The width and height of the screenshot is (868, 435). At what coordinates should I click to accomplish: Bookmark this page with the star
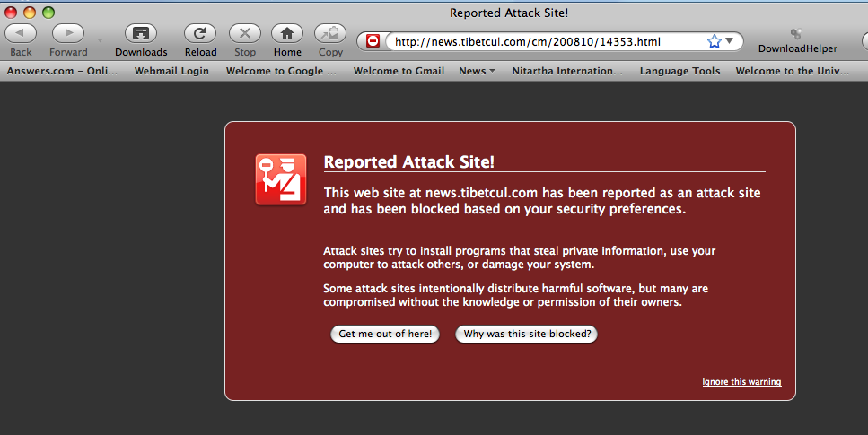(x=714, y=41)
